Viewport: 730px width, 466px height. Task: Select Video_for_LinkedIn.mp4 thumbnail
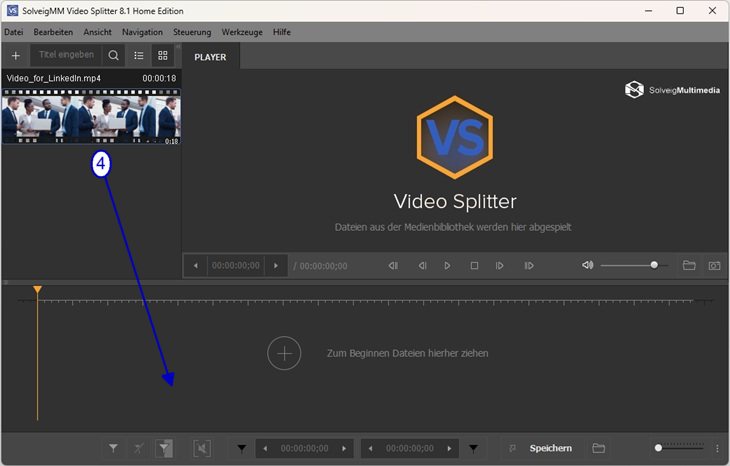[91, 116]
